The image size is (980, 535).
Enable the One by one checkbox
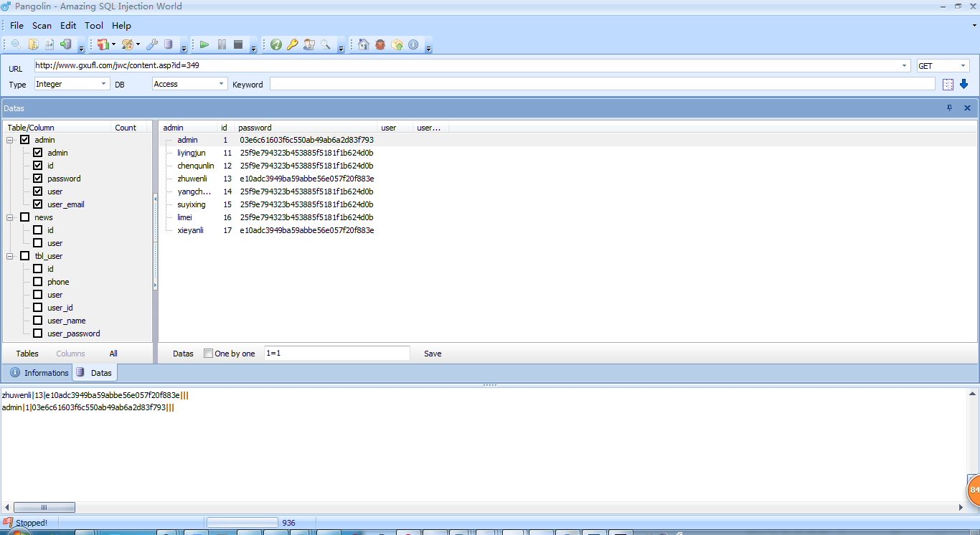tap(209, 354)
